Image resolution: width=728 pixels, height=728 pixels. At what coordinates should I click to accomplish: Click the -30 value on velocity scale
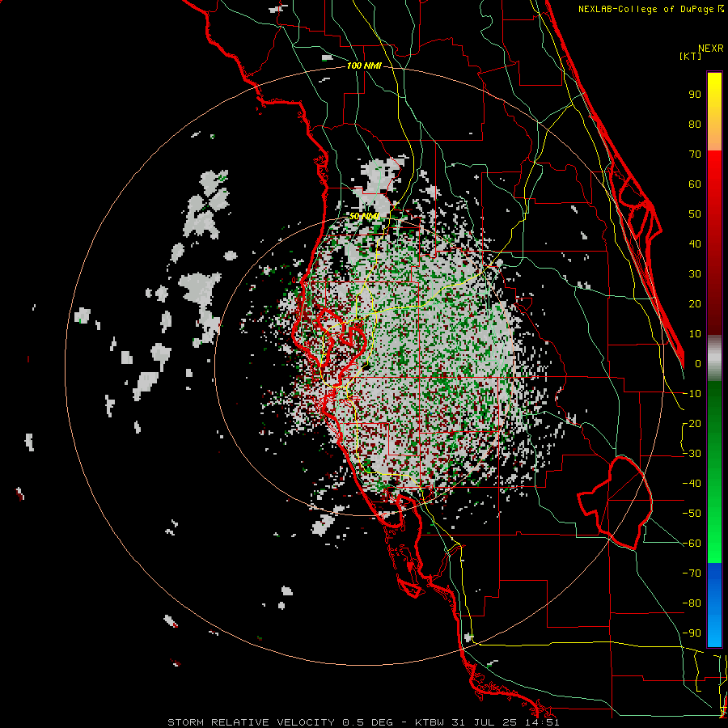coord(692,454)
